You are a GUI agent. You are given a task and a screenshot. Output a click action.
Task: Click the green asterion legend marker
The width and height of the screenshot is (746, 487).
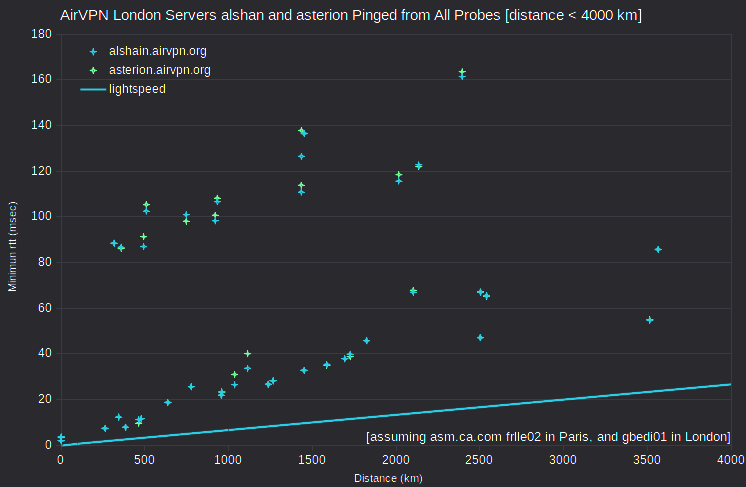(x=93, y=70)
